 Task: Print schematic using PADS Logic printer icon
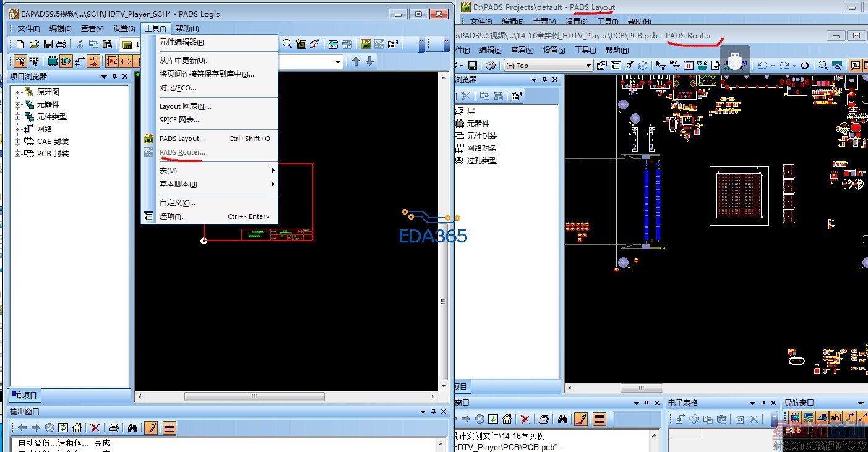(x=61, y=44)
